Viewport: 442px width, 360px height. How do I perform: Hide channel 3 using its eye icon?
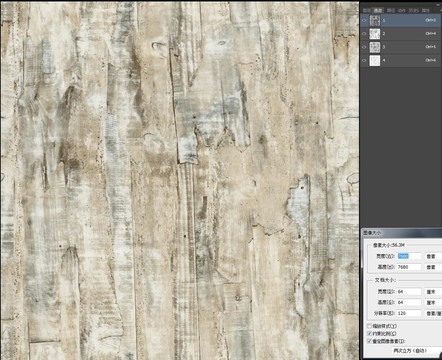(364, 47)
